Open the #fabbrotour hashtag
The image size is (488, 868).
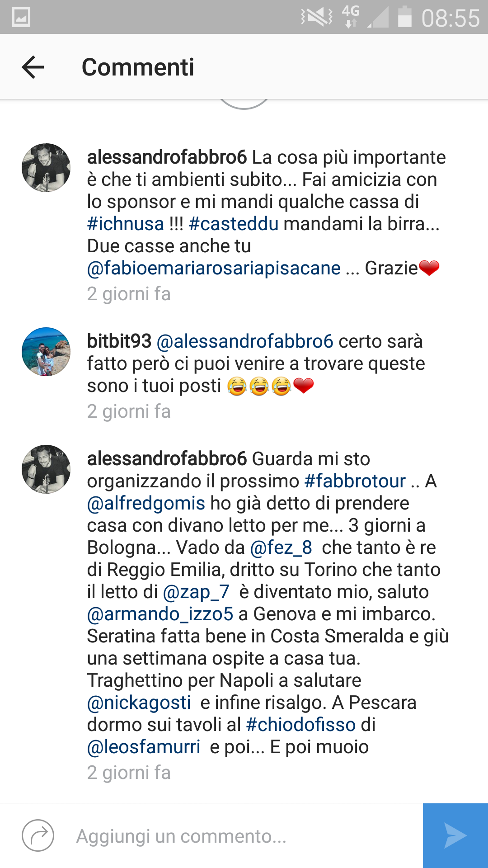tap(355, 481)
